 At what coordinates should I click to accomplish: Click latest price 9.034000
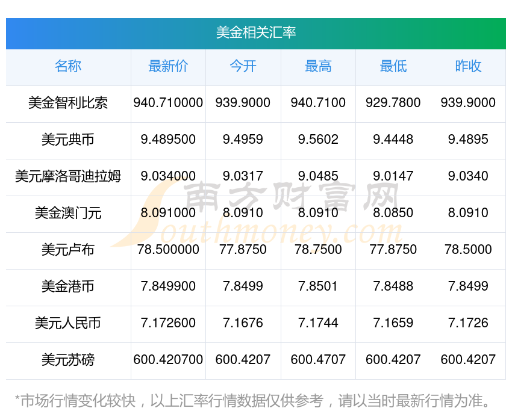[x=168, y=176]
